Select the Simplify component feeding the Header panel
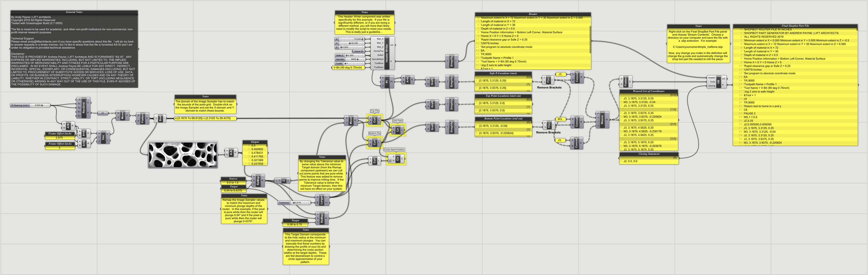Screen dimensions: 868x275 tap(452, 61)
